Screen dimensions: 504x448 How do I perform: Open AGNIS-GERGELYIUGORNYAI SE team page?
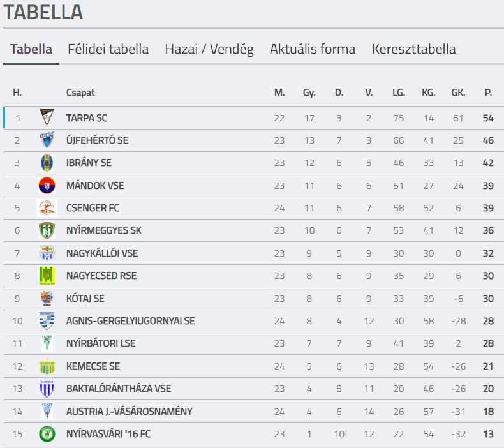pyautogui.click(x=131, y=321)
